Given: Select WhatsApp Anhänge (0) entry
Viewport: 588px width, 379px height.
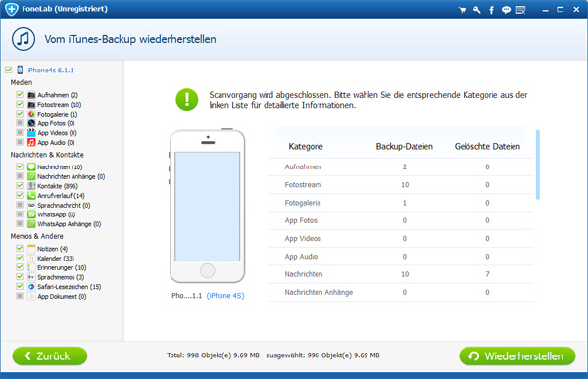Looking at the screenshot, I should 70,224.
